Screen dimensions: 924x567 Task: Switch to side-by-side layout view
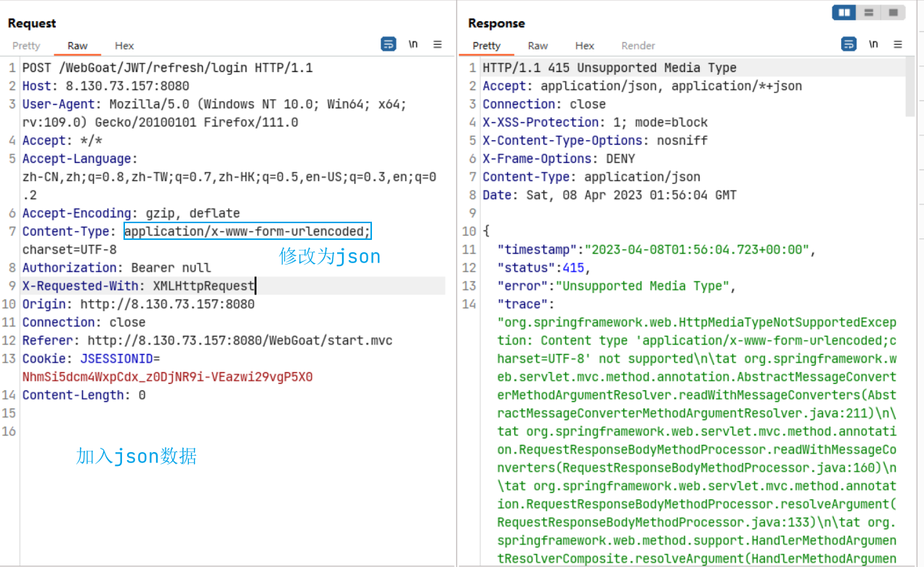coord(844,12)
